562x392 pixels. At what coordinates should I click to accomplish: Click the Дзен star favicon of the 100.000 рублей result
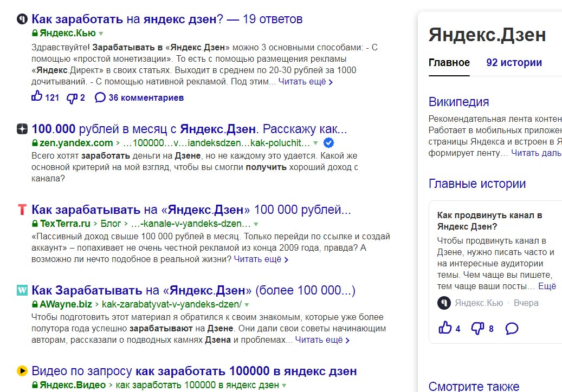pyautogui.click(x=22, y=129)
